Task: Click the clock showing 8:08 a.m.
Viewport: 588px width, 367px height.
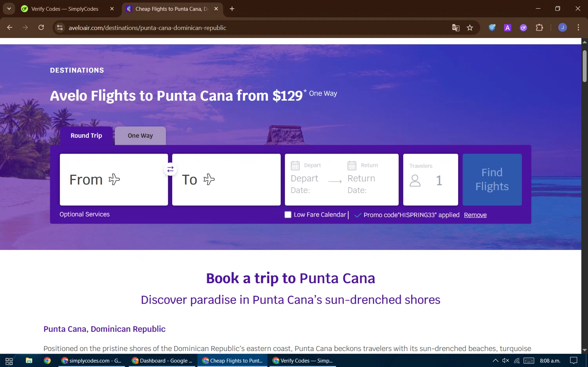Action: [550, 361]
